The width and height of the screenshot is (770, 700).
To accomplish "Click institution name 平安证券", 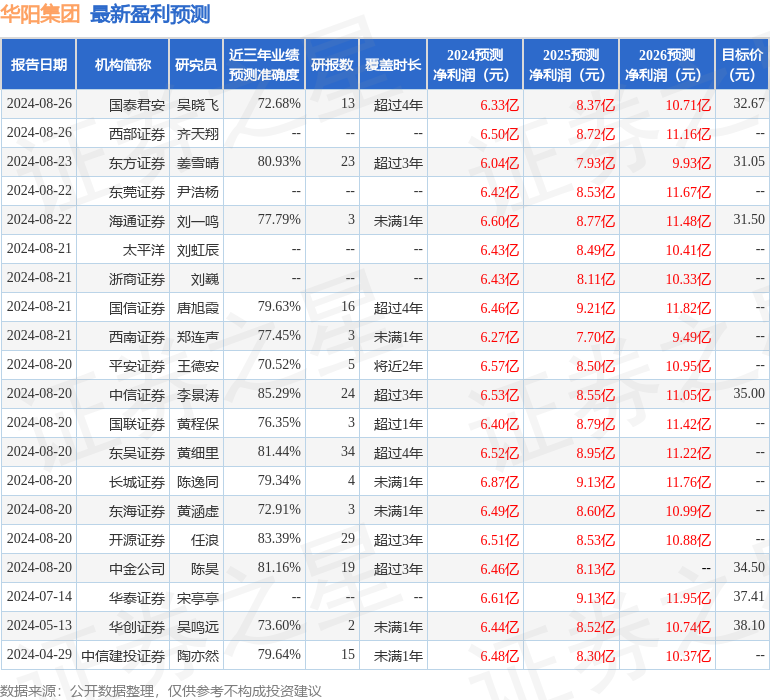I will [137, 365].
